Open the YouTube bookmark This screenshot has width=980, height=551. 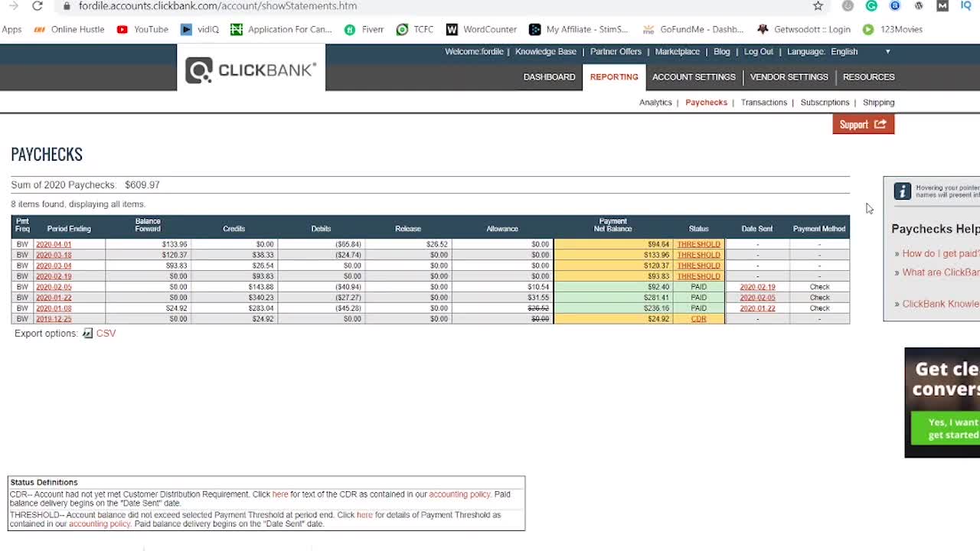pyautogui.click(x=142, y=30)
